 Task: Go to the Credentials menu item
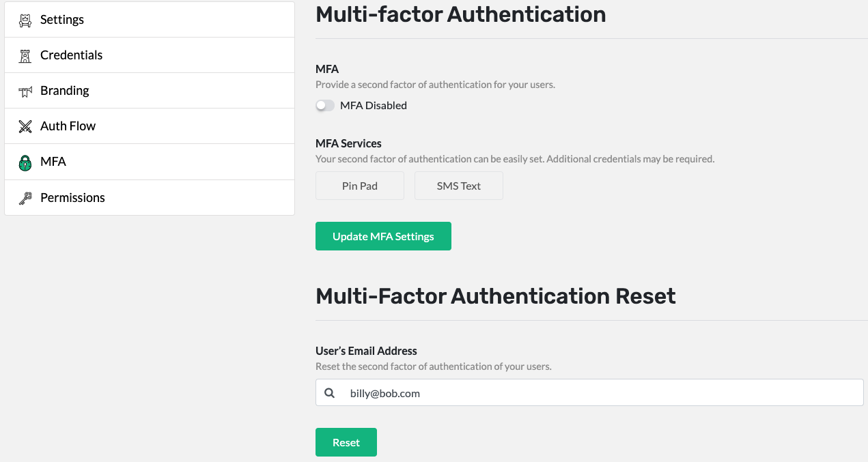[x=150, y=55]
